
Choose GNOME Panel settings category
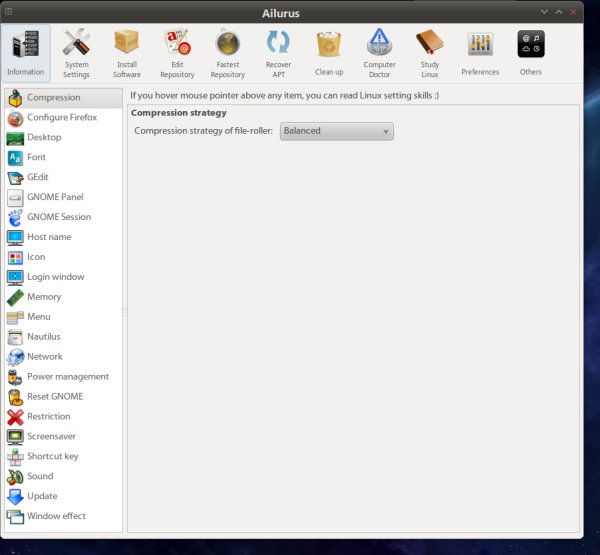click(54, 197)
